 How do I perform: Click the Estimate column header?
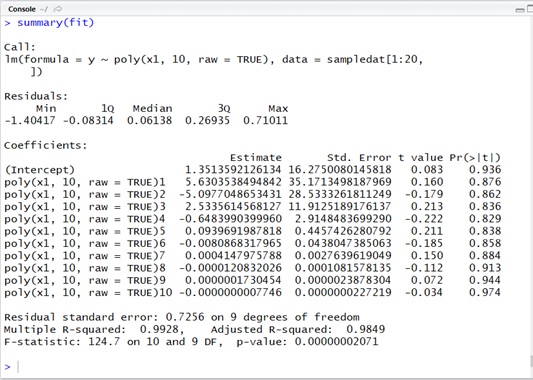[x=256, y=158]
